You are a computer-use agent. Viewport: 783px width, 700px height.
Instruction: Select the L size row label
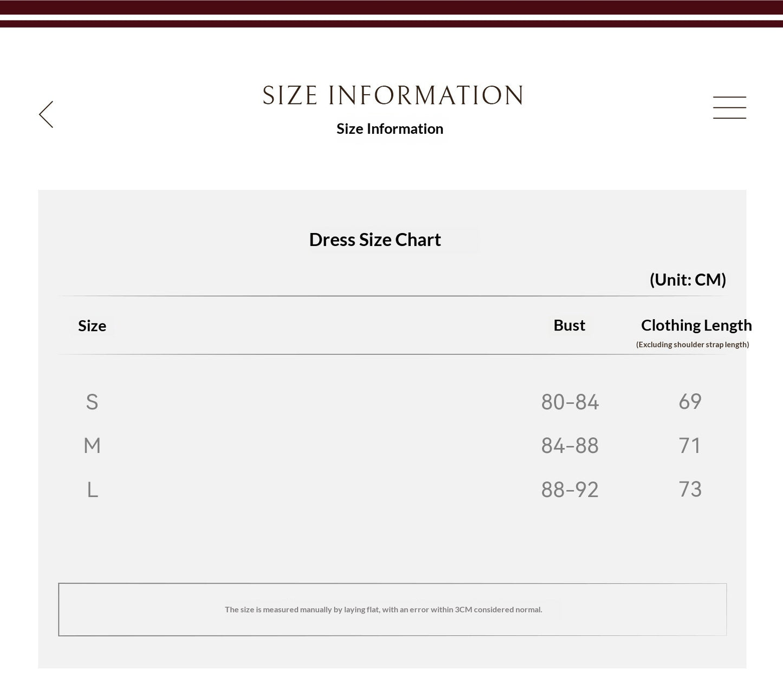click(x=93, y=490)
